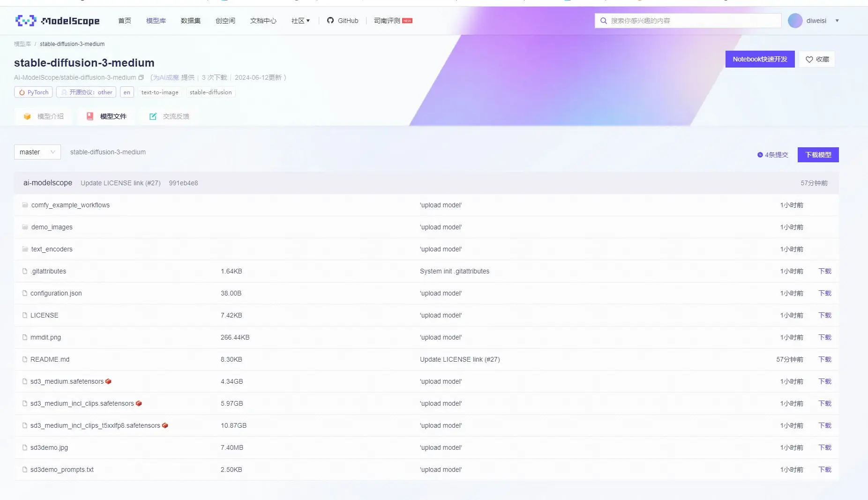The height and width of the screenshot is (500, 868).
Task: Click the text-to-image tag
Action: pos(160,92)
